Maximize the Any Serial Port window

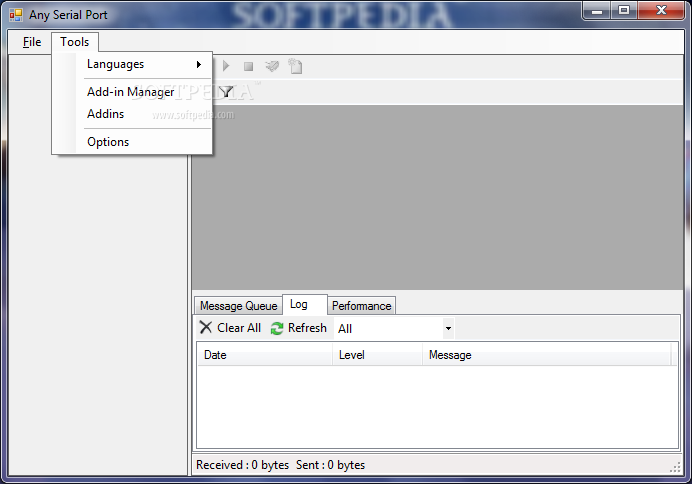(x=624, y=11)
